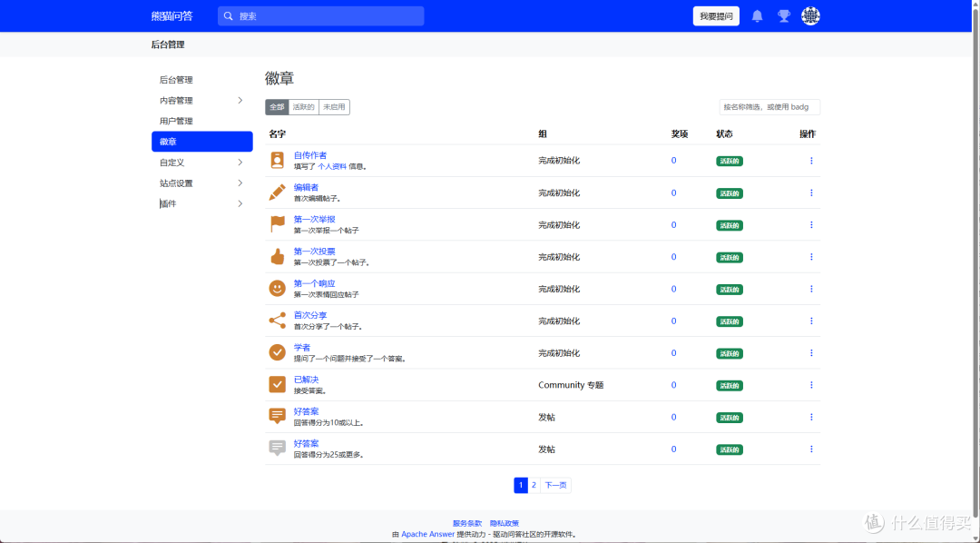Open the notifications bell icon
The width and height of the screenshot is (980, 543).
pyautogui.click(x=757, y=16)
